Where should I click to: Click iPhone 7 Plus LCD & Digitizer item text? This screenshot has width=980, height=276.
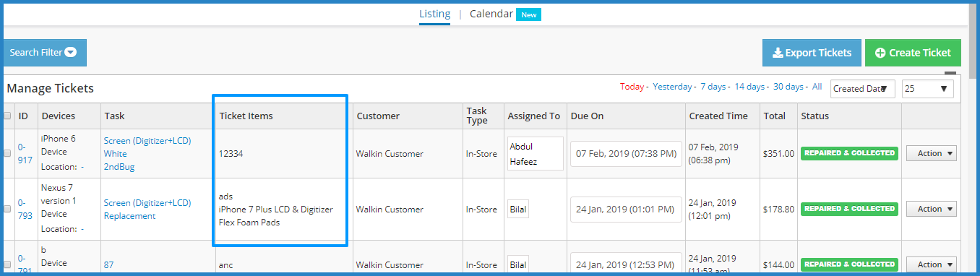click(x=276, y=210)
